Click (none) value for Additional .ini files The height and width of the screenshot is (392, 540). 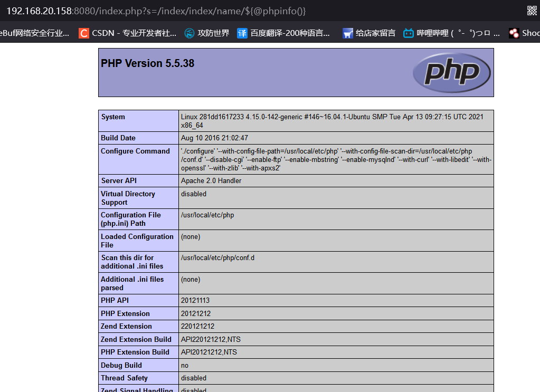click(x=191, y=280)
